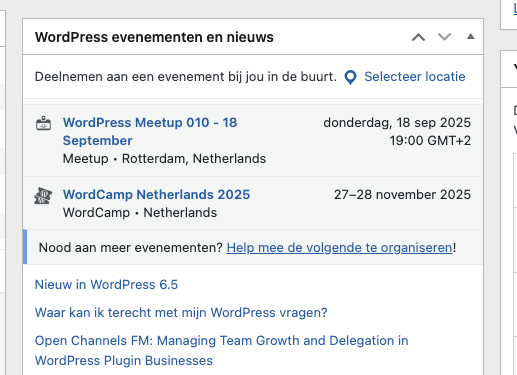
Task: Open the WordCamp Netherlands 2025 link
Action: (156, 194)
